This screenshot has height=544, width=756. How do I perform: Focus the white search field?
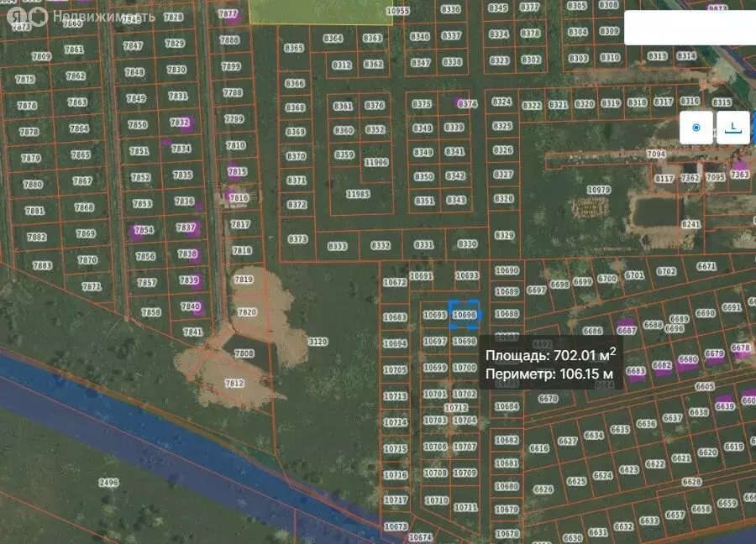coord(689,28)
